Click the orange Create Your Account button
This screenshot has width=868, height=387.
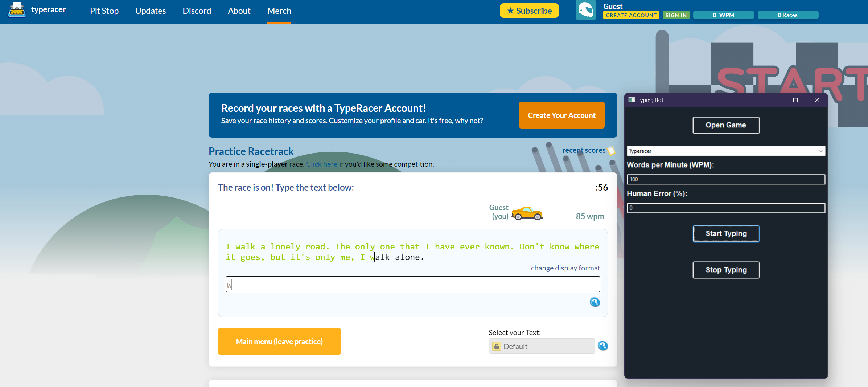click(561, 115)
